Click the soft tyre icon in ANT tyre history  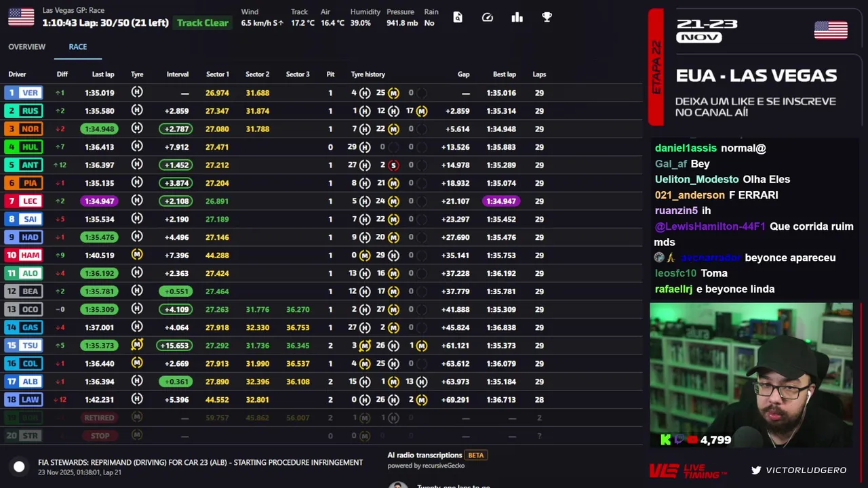pos(393,165)
